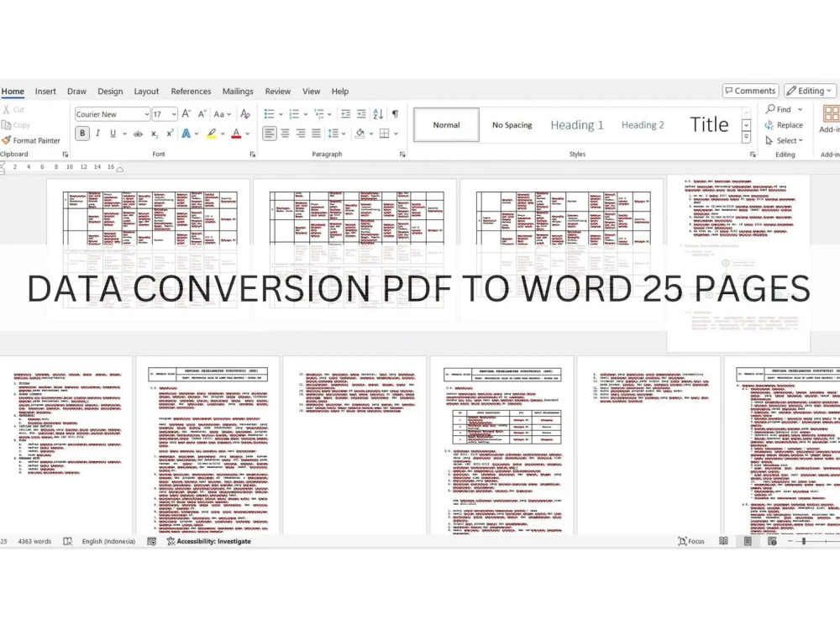This screenshot has width=840, height=630.
Task: Open the Review tab
Action: pos(277,91)
